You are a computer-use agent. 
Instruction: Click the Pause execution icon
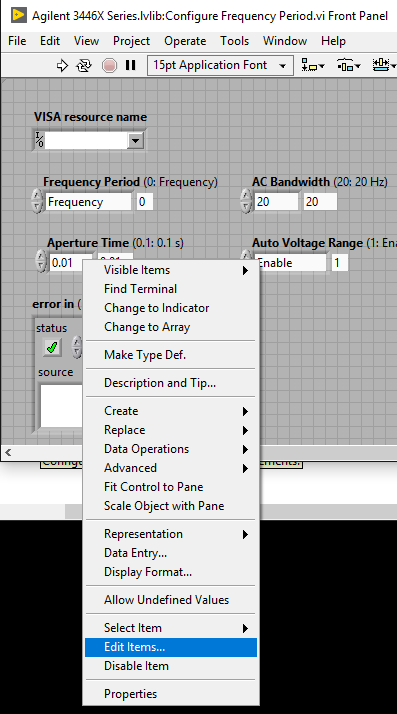[131, 66]
